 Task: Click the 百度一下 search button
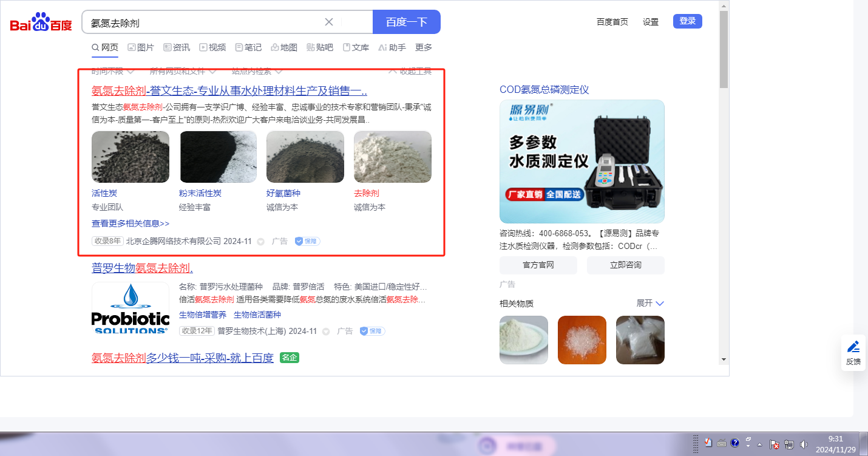407,22
